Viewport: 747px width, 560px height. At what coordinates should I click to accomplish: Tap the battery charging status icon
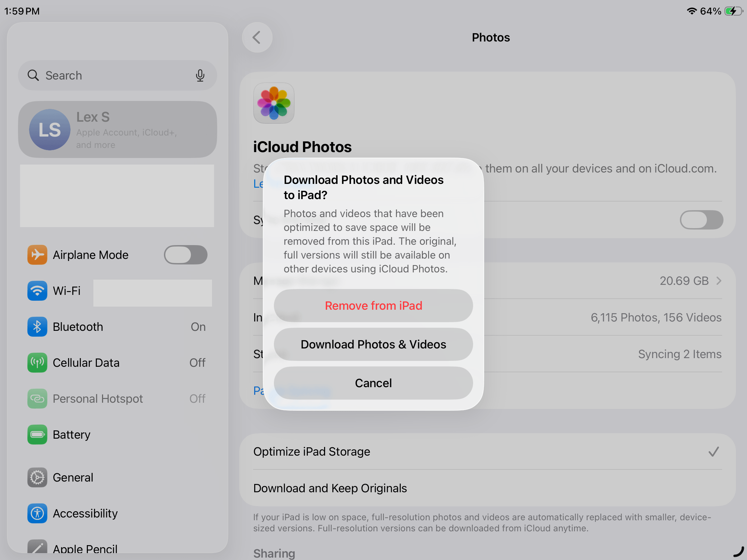[733, 11]
